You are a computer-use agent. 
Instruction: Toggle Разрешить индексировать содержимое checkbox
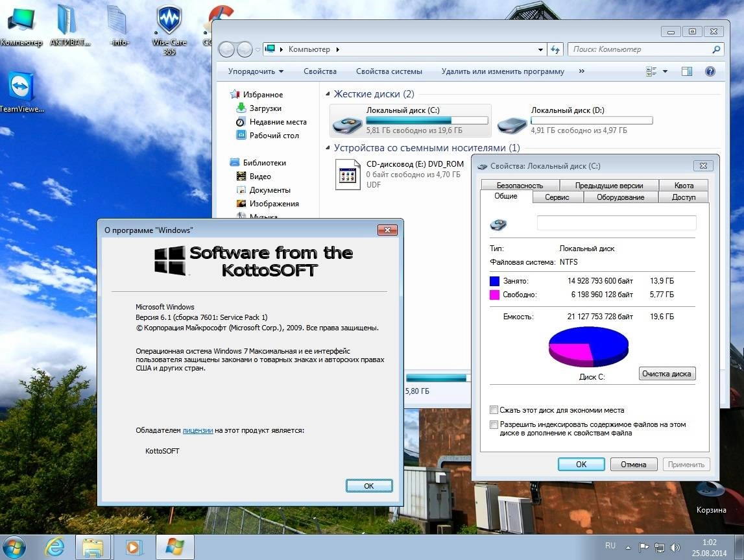point(494,424)
